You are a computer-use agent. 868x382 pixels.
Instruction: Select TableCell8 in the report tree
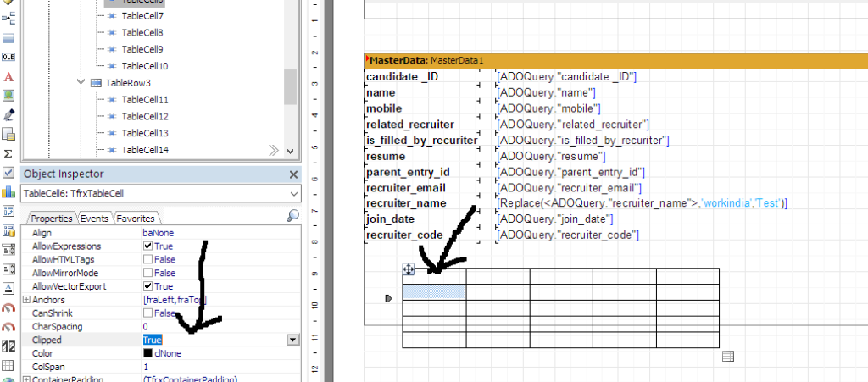point(142,33)
